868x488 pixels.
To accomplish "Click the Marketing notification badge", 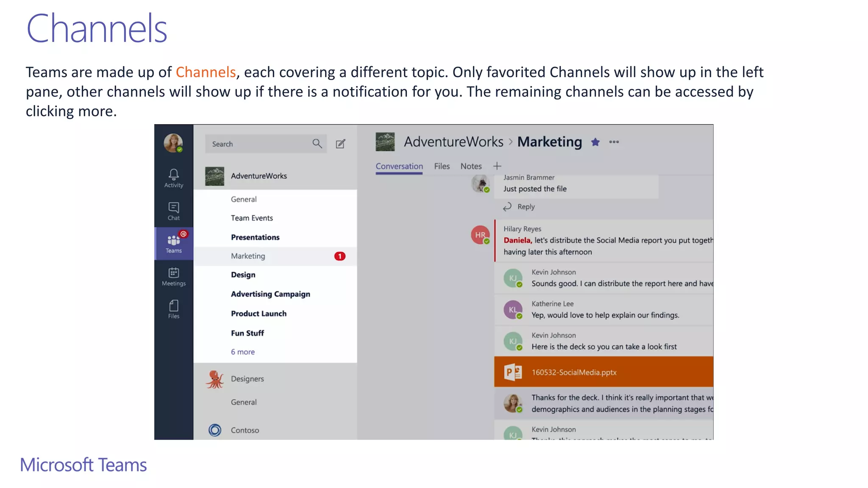I will pos(340,256).
